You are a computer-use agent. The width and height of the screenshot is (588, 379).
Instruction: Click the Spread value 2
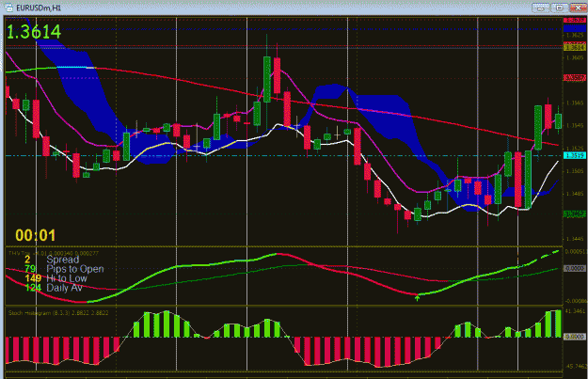click(x=27, y=260)
